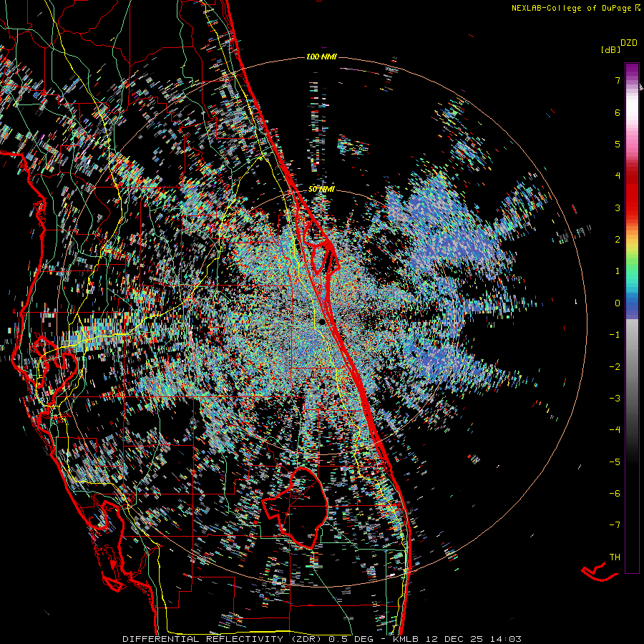Click the black radar site dot at center

321,322
